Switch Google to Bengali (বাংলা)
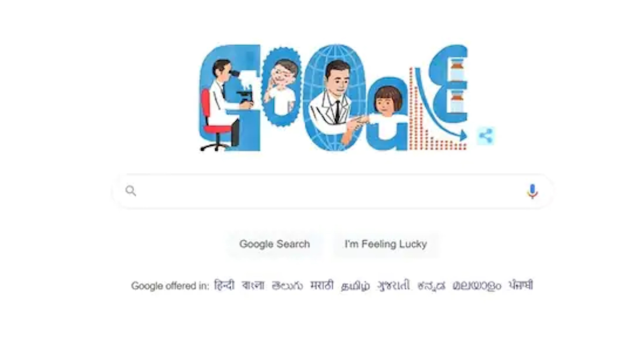The image size is (644, 362). 253,285
